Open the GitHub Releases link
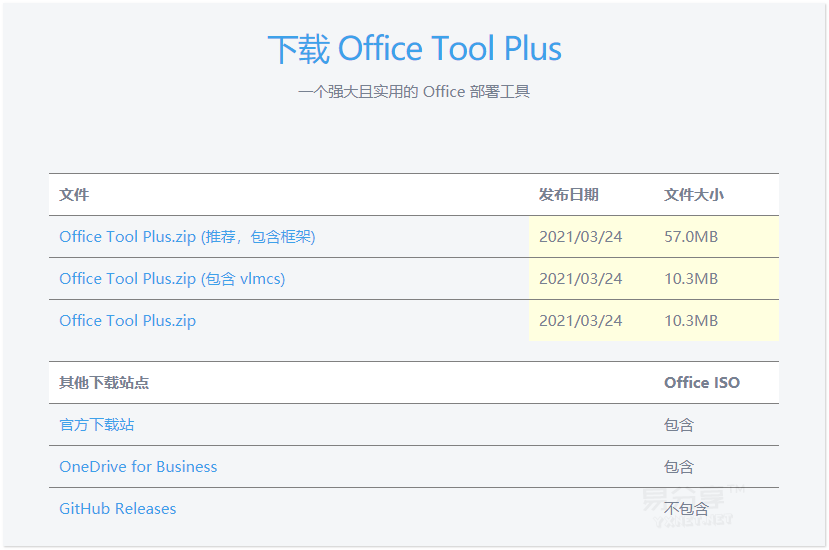The height and width of the screenshot is (550, 829). coord(117,509)
